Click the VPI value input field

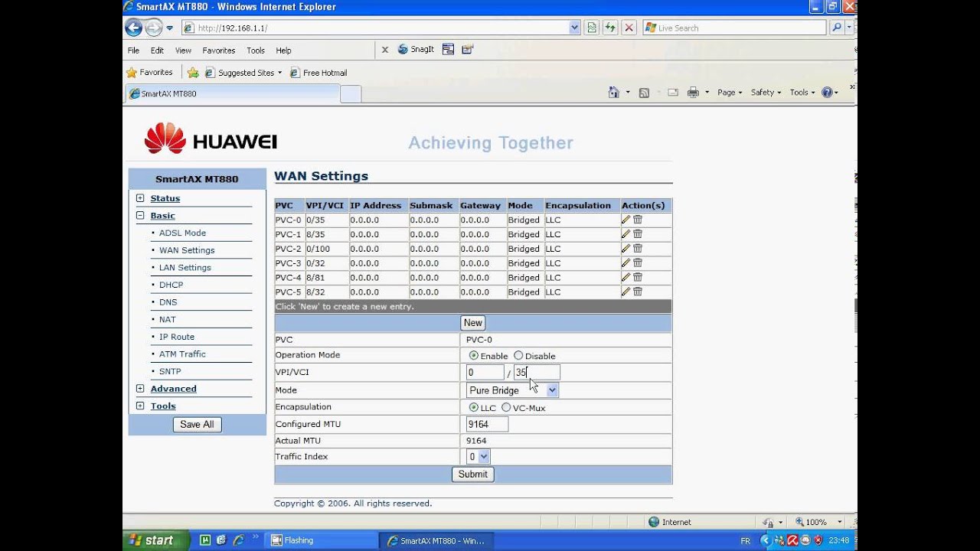(485, 373)
